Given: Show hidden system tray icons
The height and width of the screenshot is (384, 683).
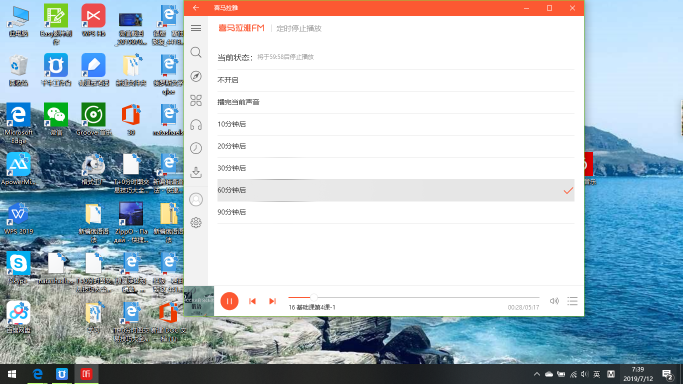Looking at the screenshot, I should click(x=537, y=374).
